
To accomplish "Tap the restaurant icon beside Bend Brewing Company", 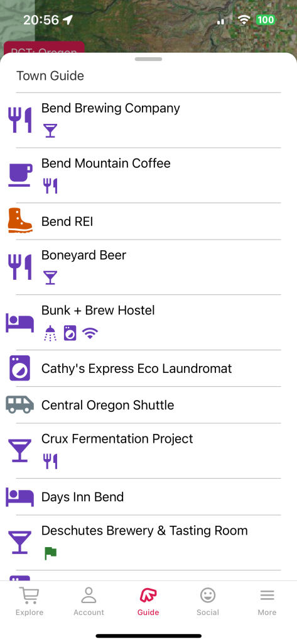I will click(x=19, y=120).
